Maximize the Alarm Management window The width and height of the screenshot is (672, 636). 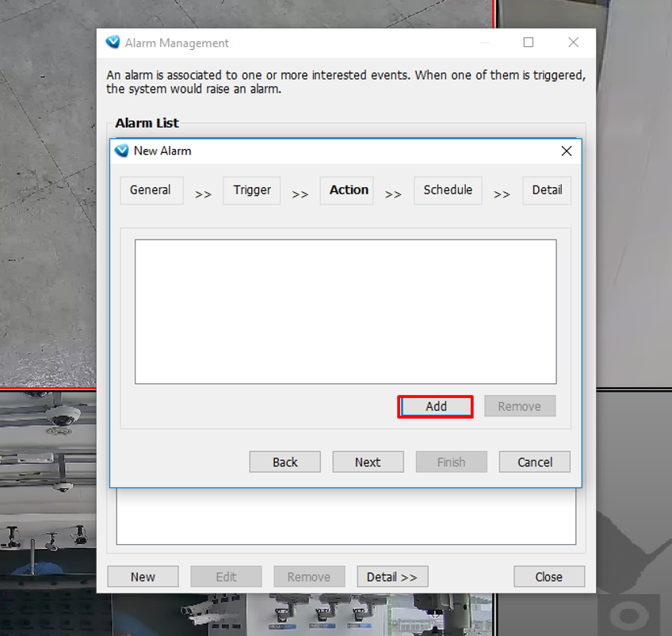click(x=529, y=43)
